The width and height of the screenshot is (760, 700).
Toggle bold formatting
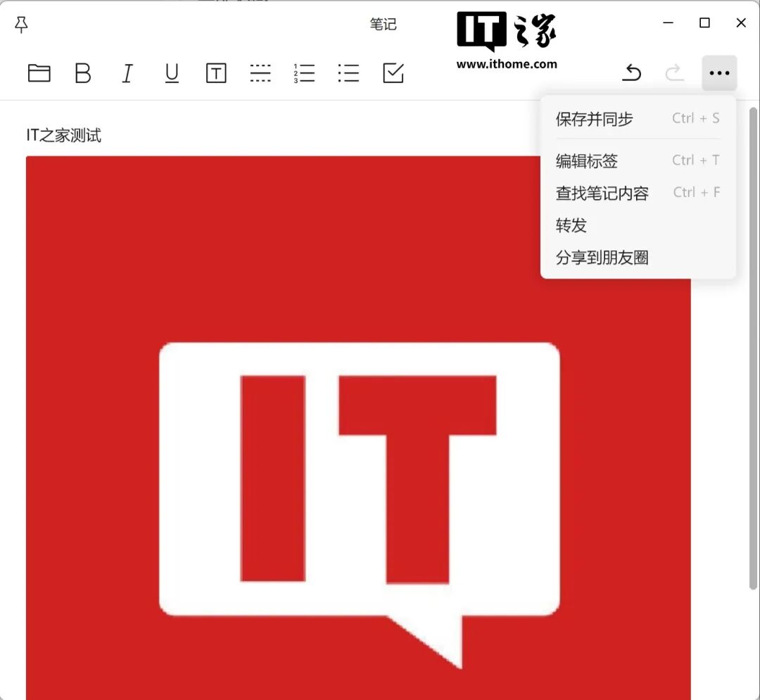coord(83,73)
